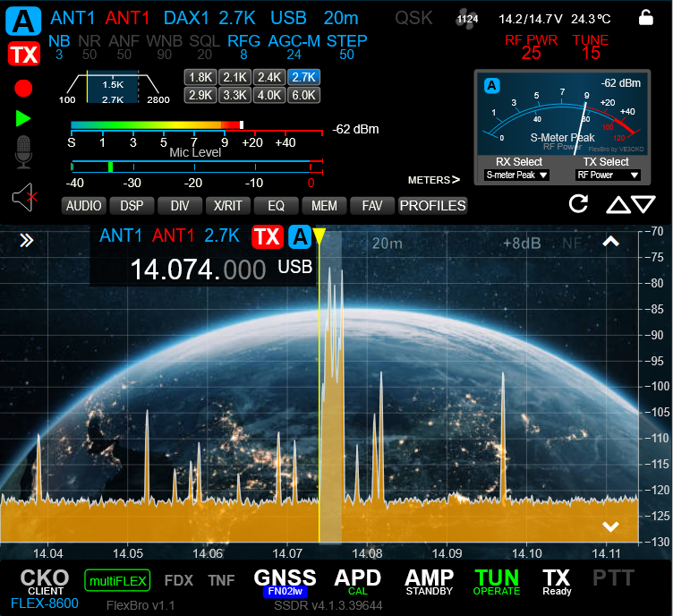
Task: Select the 6.0K filter button
Action: click(x=304, y=95)
